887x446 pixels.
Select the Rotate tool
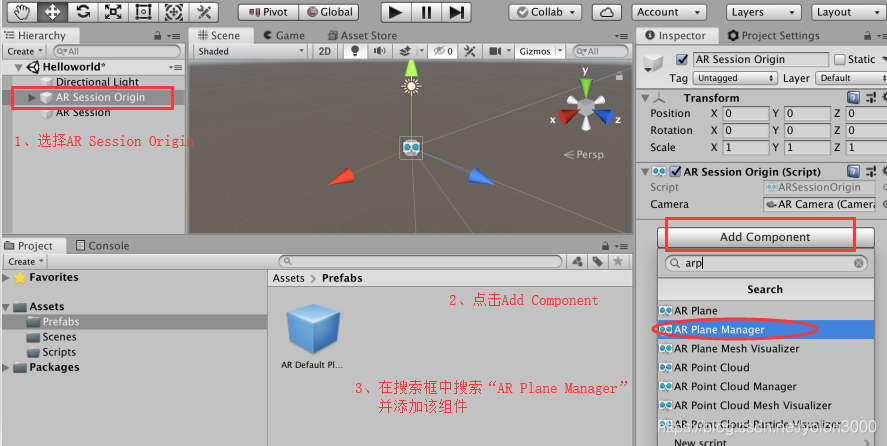tap(83, 12)
